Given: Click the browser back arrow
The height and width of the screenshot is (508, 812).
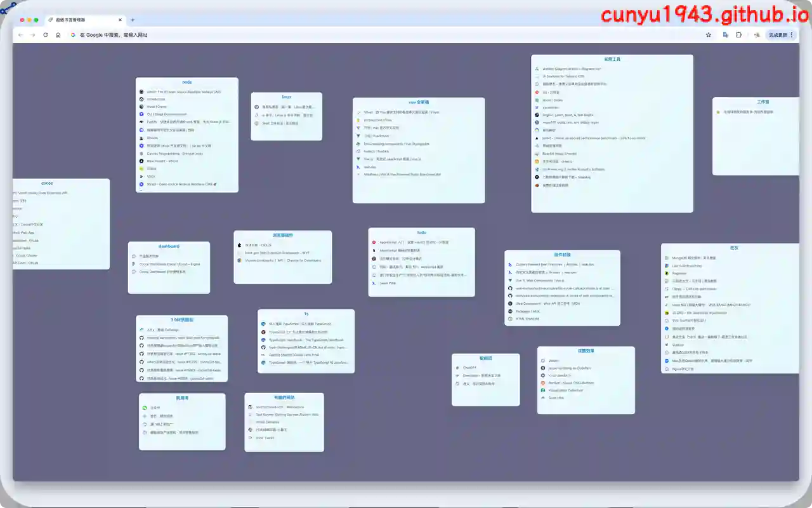Looking at the screenshot, I should point(20,35).
